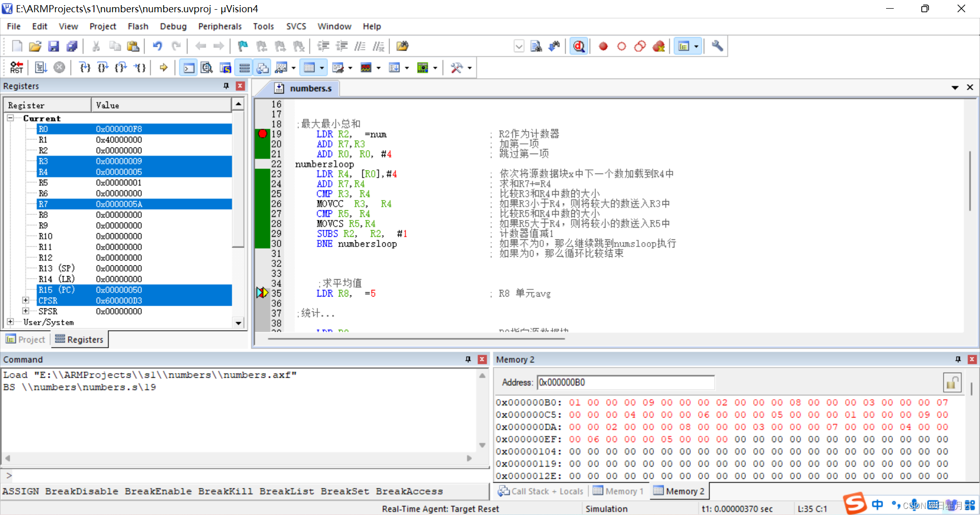Image resolution: width=980 pixels, height=515 pixels.
Task: Open the Symbols window icon
Action: click(226, 67)
